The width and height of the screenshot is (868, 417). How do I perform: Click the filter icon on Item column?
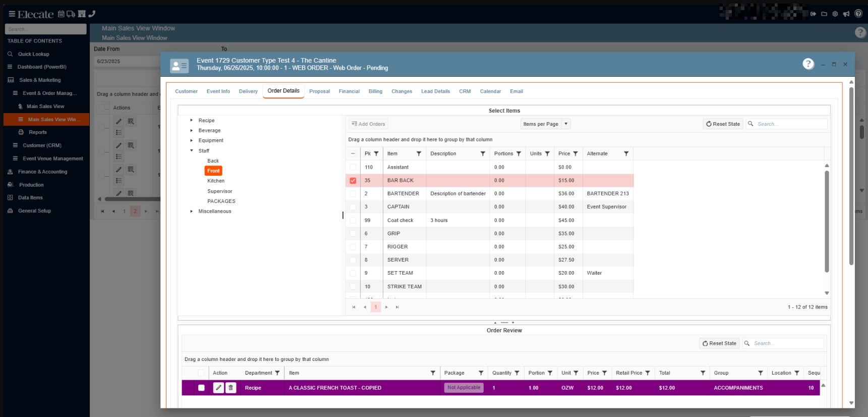419,154
